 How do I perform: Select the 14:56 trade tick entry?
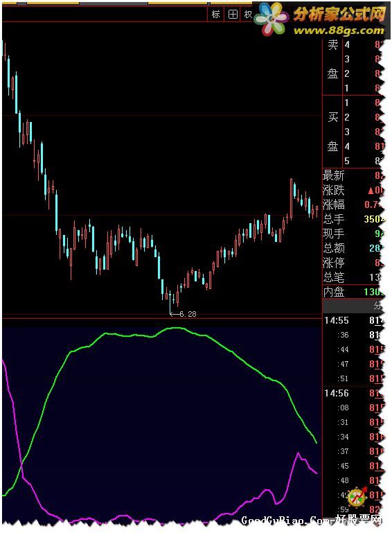coord(353,393)
